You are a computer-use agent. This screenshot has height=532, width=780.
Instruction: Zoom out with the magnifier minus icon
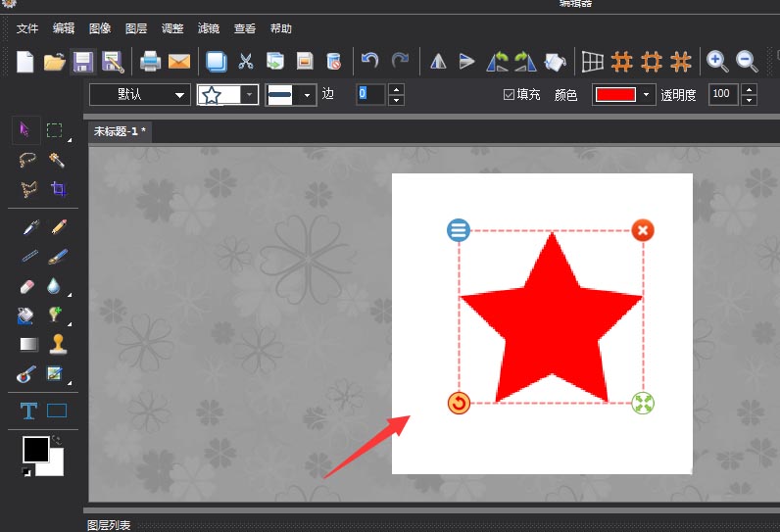pyautogui.click(x=747, y=62)
